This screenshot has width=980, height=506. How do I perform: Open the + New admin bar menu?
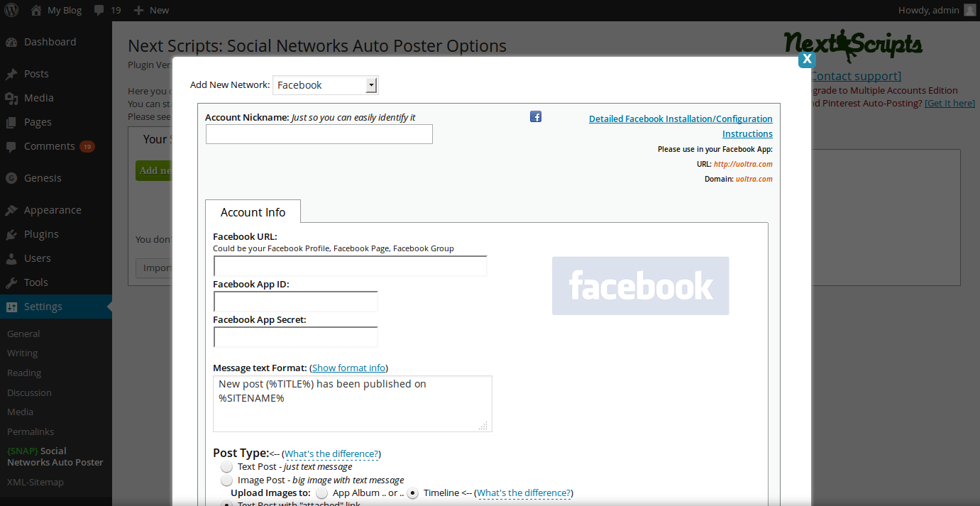[x=151, y=10]
